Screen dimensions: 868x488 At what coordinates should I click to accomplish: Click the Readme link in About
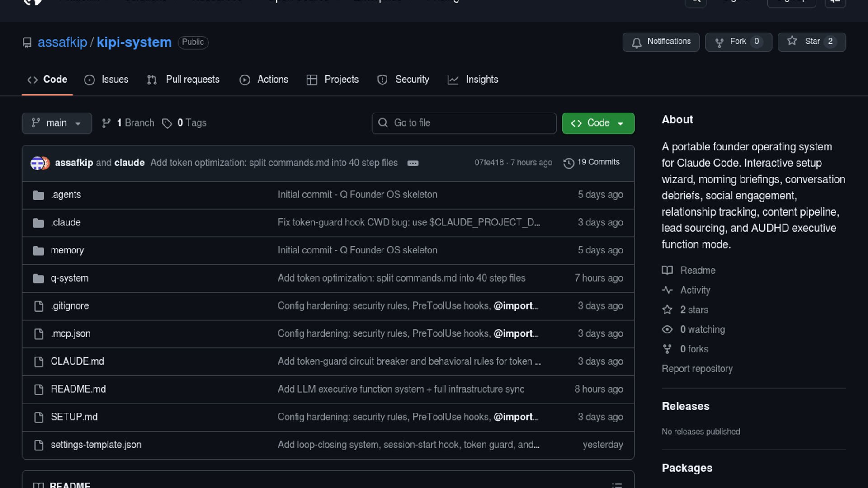[698, 270]
